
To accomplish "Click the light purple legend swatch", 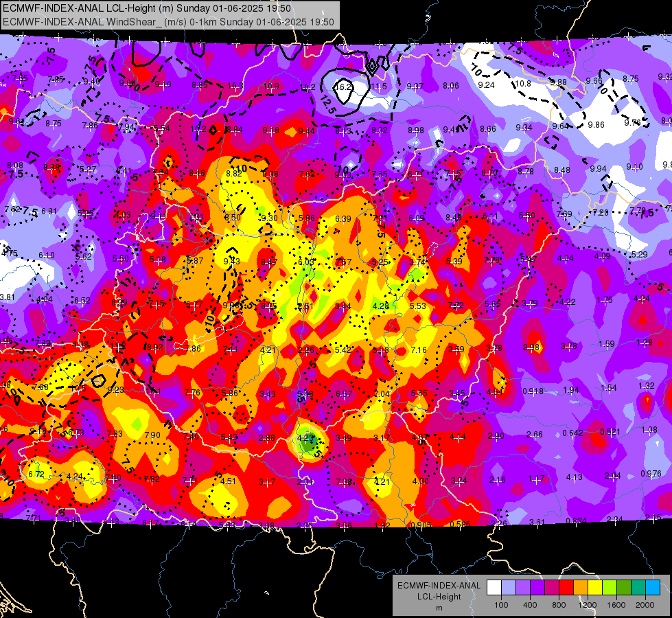I will (523, 587).
